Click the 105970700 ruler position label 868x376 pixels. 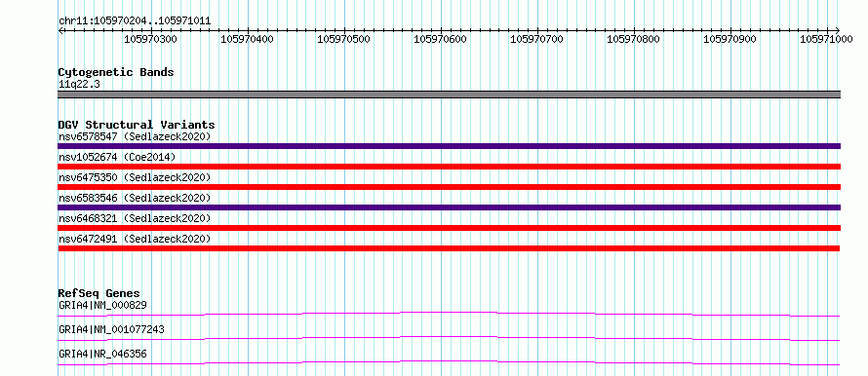tap(537, 40)
